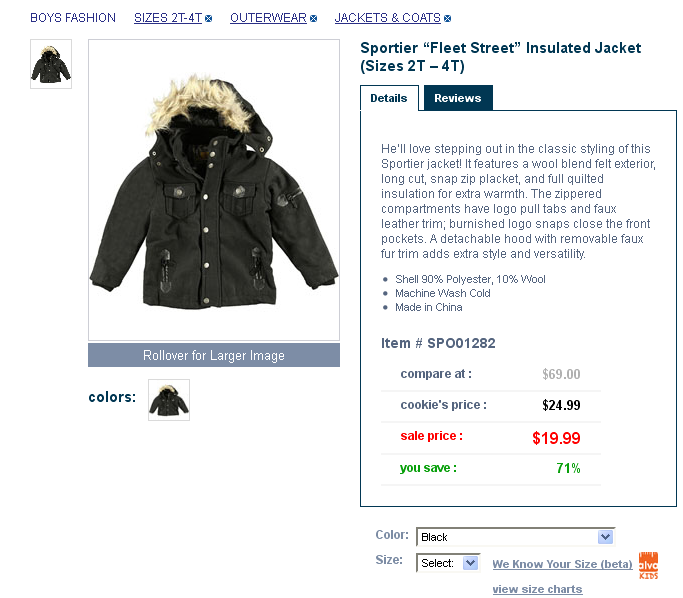This screenshot has width=683, height=598.
Task: Go to BOYS FASHION category
Action: pyautogui.click(x=73, y=18)
